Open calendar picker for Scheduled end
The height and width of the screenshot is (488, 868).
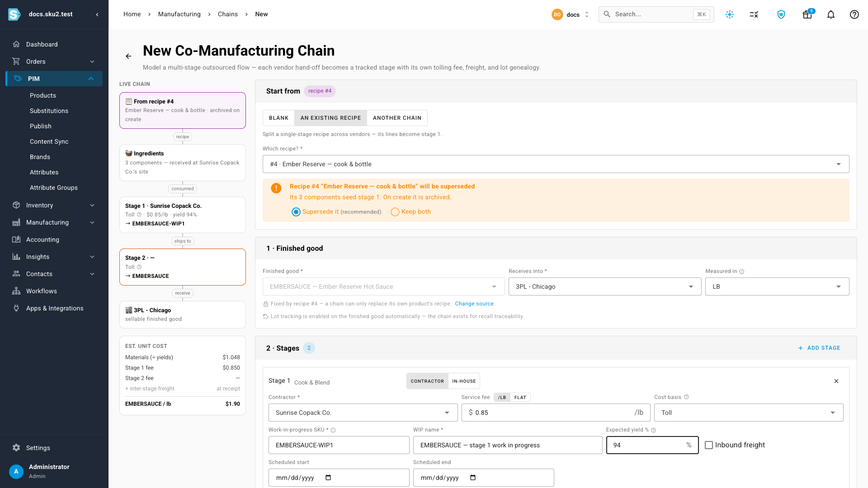pos(473,478)
